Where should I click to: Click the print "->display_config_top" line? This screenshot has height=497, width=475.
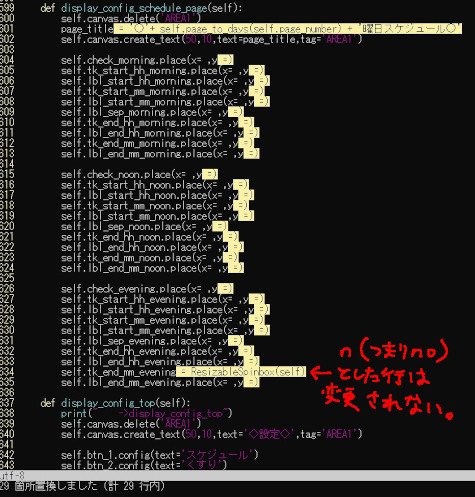(146, 413)
